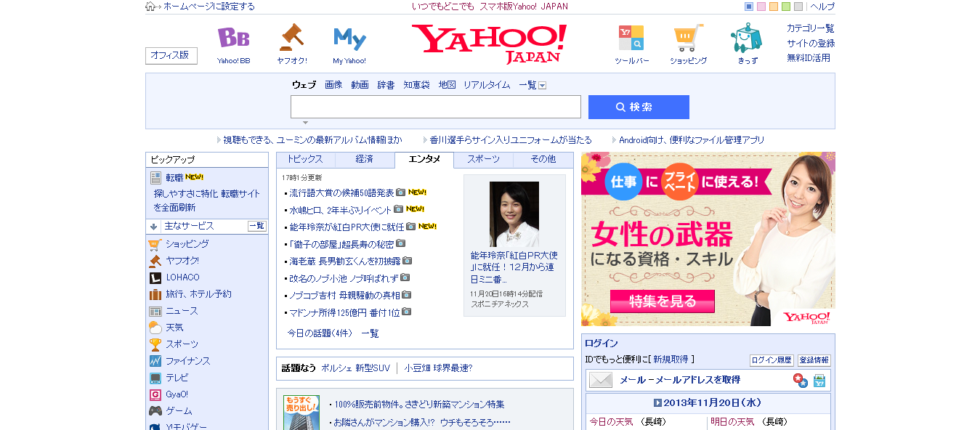The width and height of the screenshot is (980, 430).
Task: Click the red and blue star icon
Action: pos(800,380)
